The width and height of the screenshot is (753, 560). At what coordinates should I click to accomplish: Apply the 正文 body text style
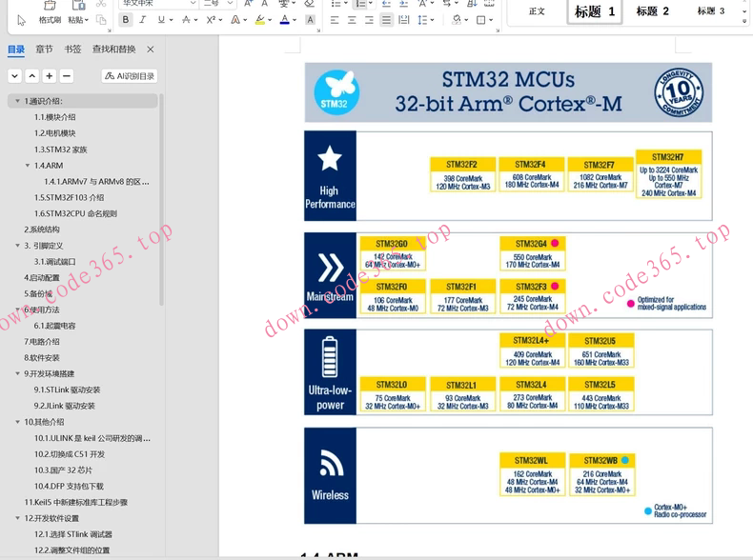click(x=537, y=11)
